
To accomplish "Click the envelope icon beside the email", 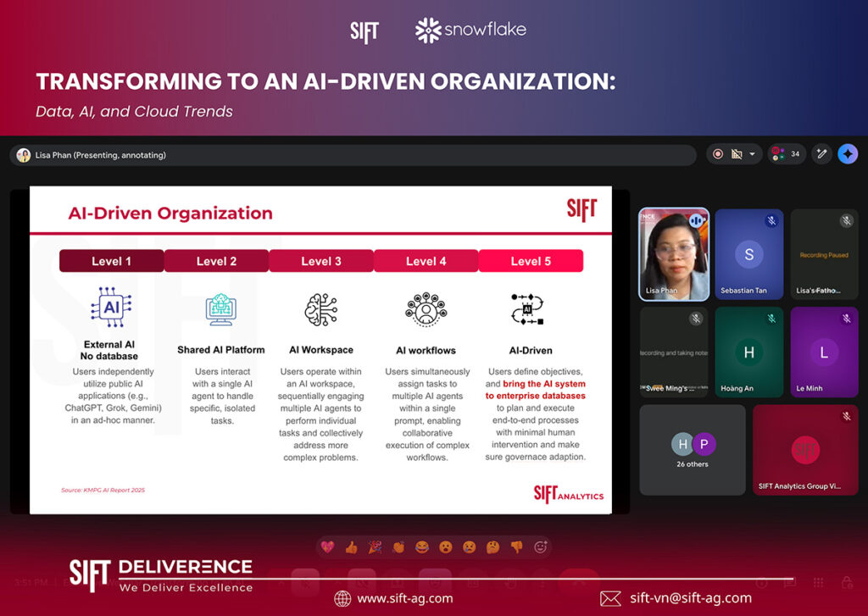I will coord(610,598).
